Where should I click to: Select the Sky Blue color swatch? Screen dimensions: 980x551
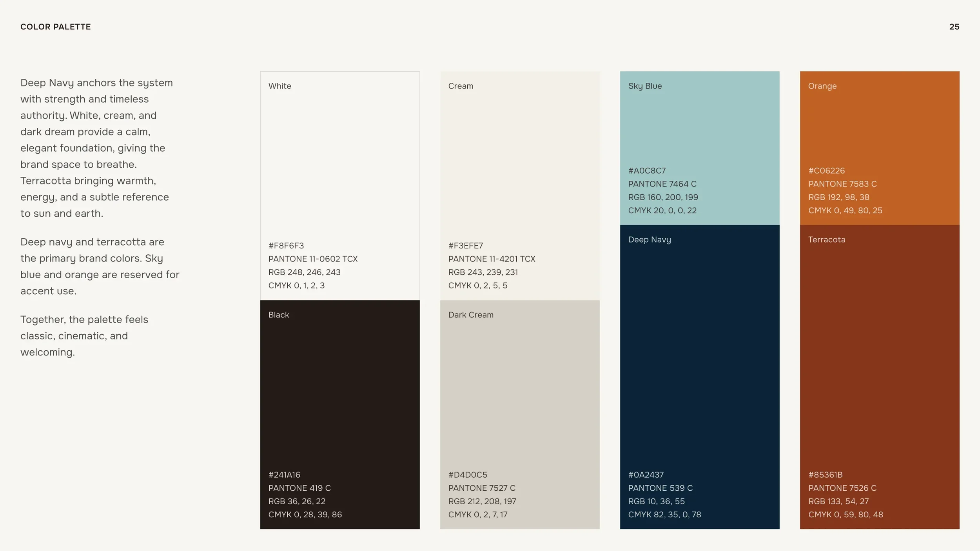(700, 148)
